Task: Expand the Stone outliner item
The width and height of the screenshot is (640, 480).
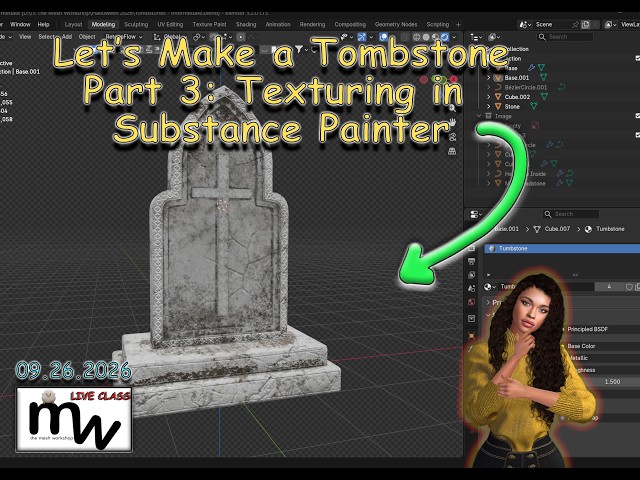Action: click(489, 107)
